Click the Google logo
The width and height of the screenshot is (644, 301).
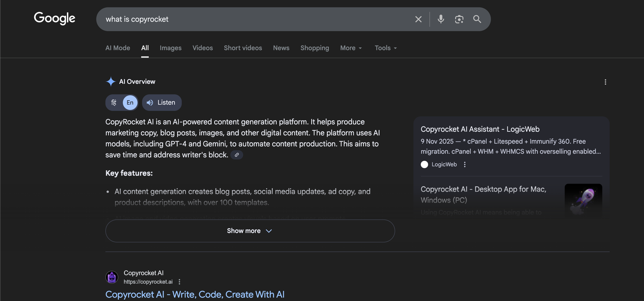(x=54, y=18)
